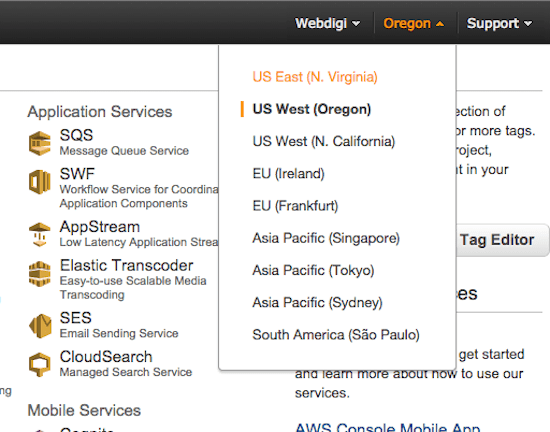Open the AppStream service icon

tap(40, 235)
